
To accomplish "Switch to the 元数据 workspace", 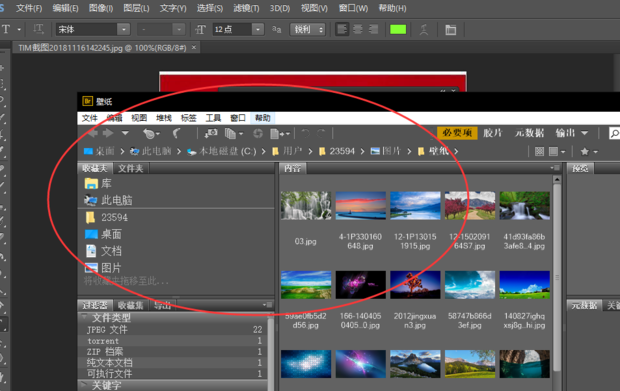I will pyautogui.click(x=529, y=133).
